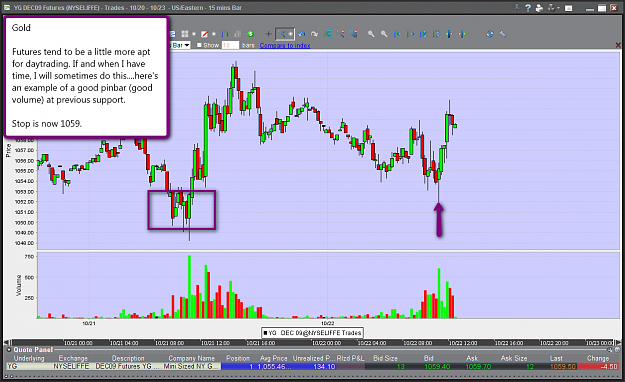This screenshot has height=382, width=625.
Task: Open chart settings with the wrench icon
Action: pyautogui.click(x=503, y=34)
